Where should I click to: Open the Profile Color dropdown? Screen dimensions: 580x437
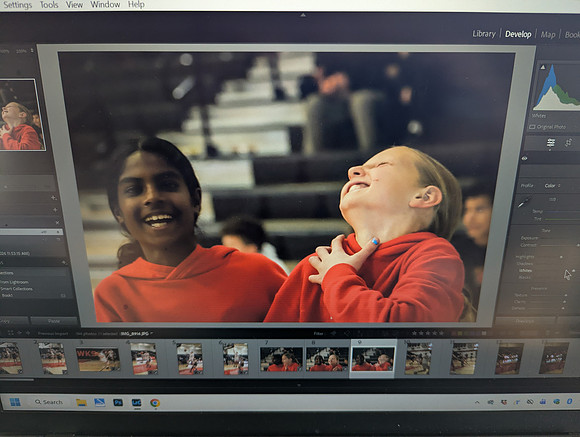point(552,186)
